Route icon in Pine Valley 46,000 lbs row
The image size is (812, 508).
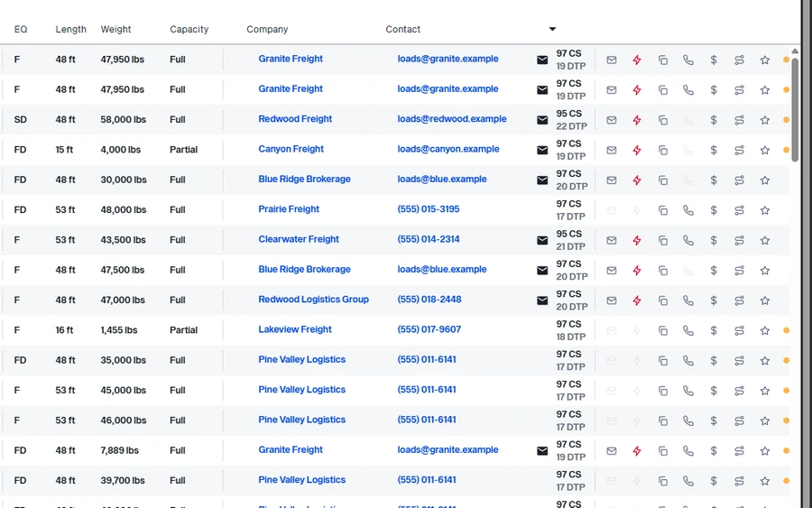click(x=740, y=420)
